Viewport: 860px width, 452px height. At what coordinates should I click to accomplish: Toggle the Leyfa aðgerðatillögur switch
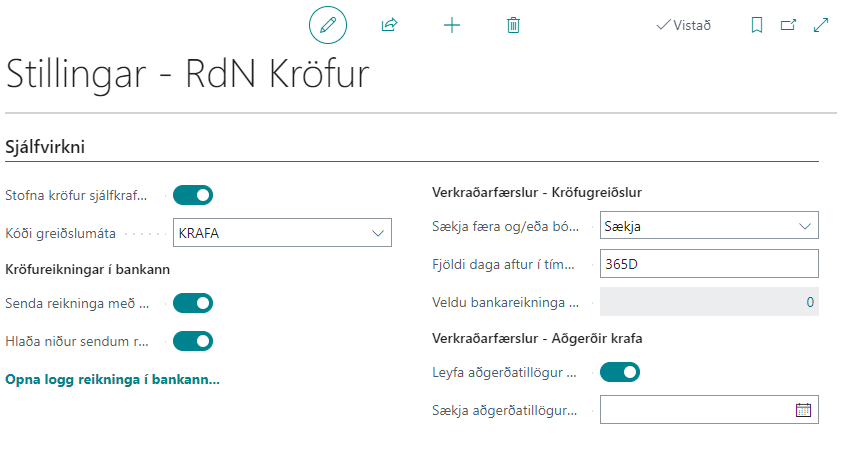[620, 373]
